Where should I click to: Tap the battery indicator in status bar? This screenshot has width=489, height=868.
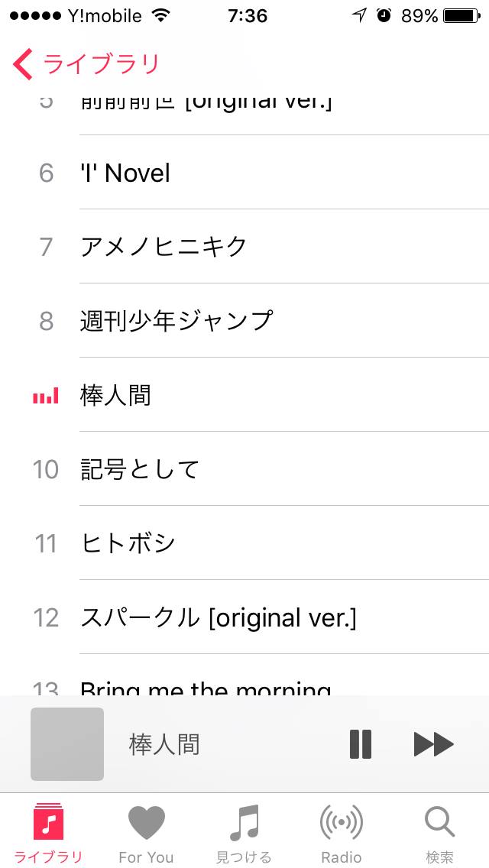tap(461, 15)
